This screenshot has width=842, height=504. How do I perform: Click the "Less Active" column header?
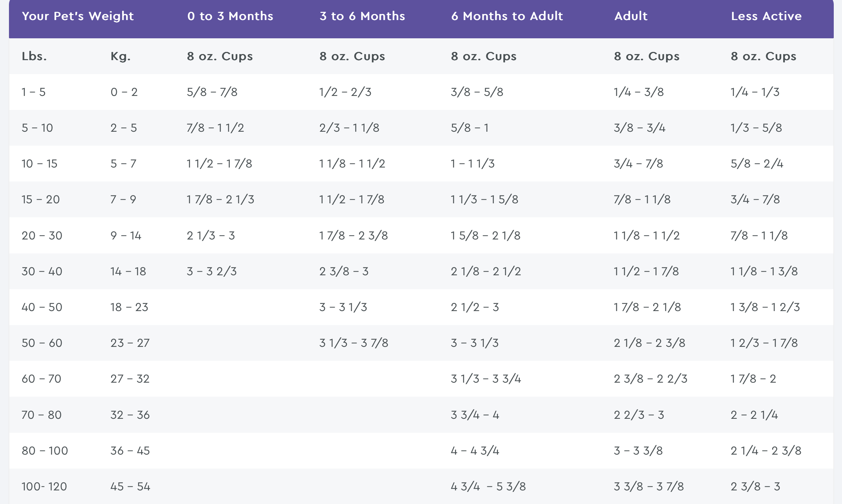tap(766, 16)
